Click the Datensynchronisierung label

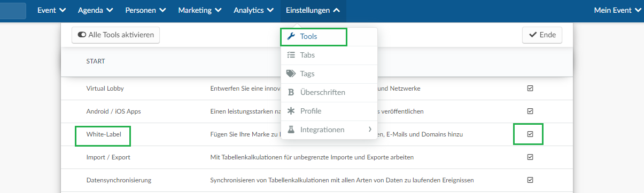(119, 180)
